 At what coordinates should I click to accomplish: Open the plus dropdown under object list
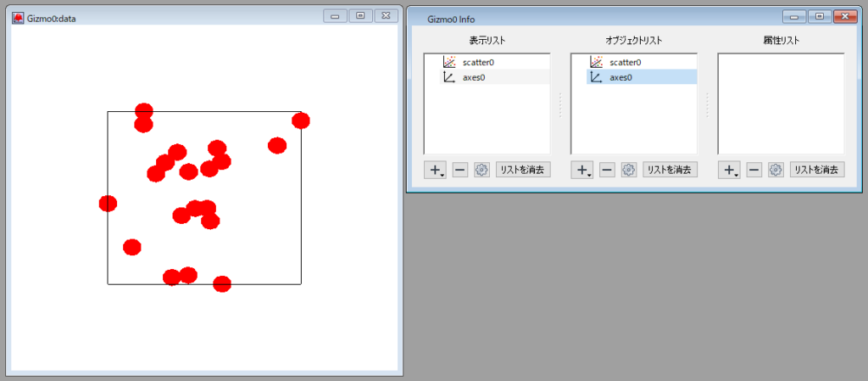(x=582, y=170)
